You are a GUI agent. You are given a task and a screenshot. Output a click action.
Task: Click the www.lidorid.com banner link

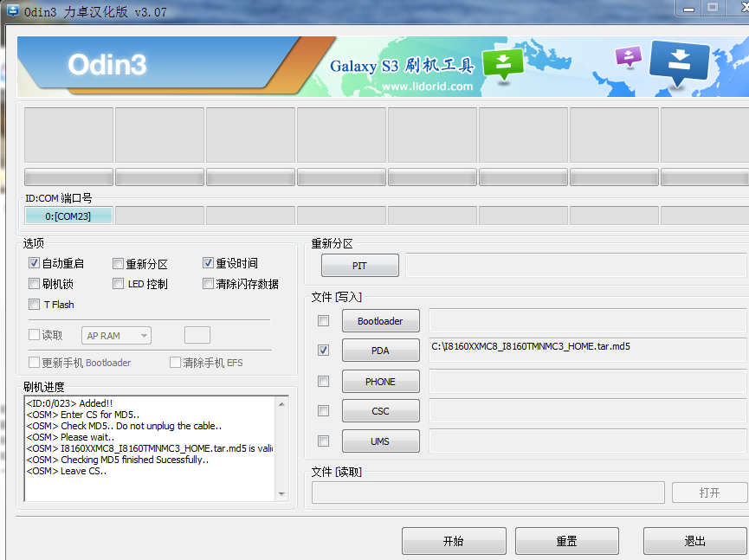428,87
